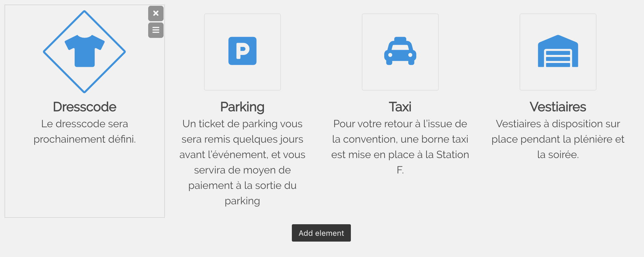Select the Parking title text
The image size is (644, 257).
(242, 107)
